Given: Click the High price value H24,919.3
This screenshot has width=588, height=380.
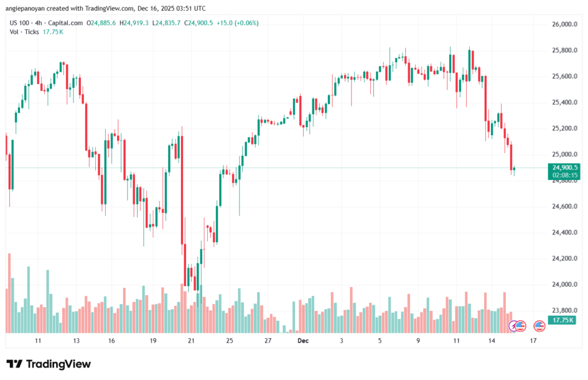Looking at the screenshot, I should [x=135, y=23].
